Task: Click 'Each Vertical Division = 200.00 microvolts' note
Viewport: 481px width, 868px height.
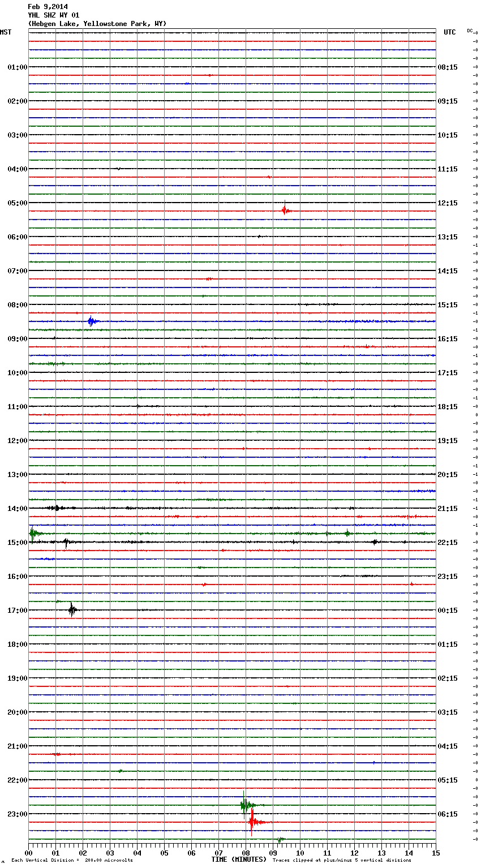Action: tap(72, 860)
